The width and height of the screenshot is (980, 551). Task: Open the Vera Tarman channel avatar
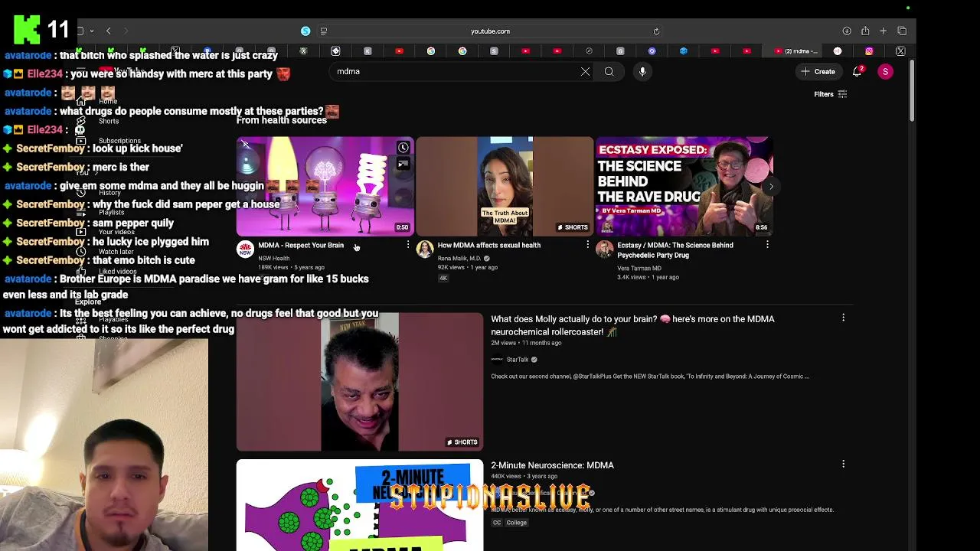[x=605, y=249]
